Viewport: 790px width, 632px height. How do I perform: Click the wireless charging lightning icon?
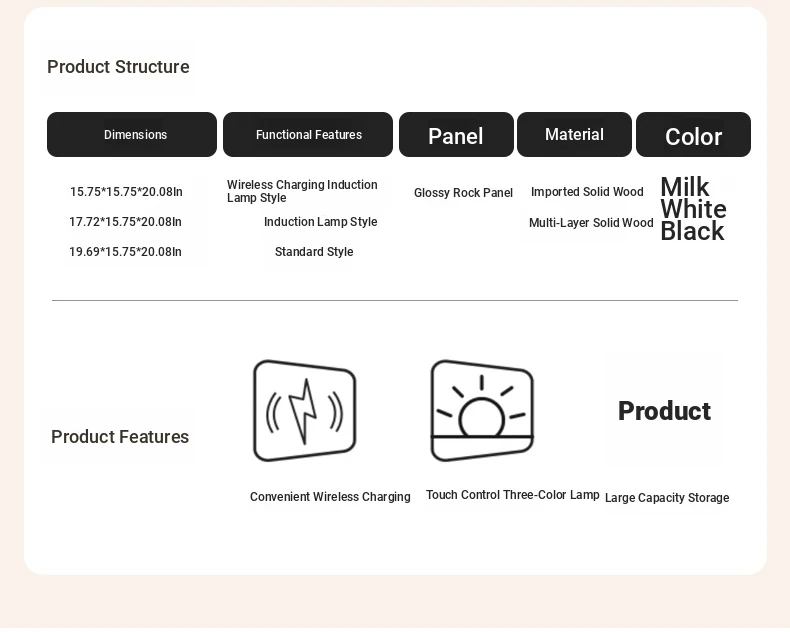(x=304, y=411)
